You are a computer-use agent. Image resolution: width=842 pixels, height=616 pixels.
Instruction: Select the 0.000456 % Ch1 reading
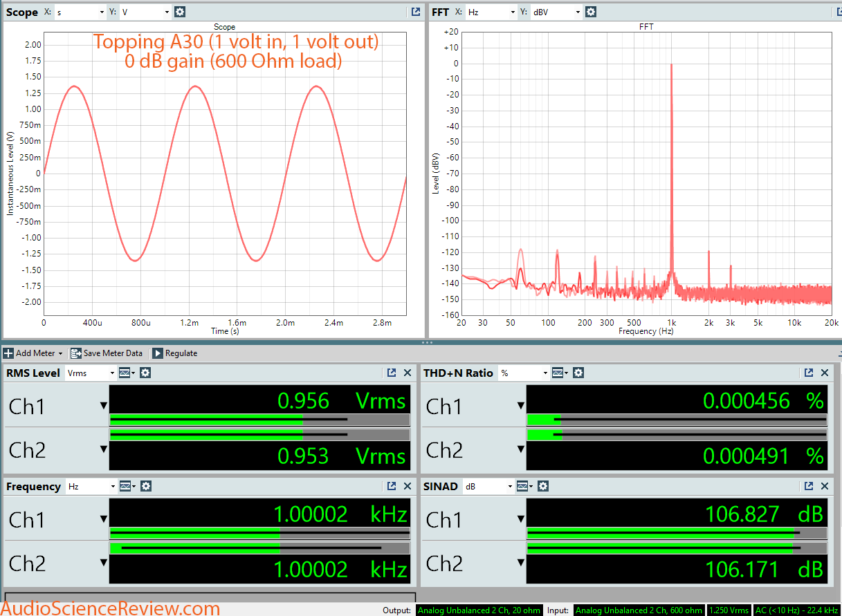pyautogui.click(x=763, y=400)
